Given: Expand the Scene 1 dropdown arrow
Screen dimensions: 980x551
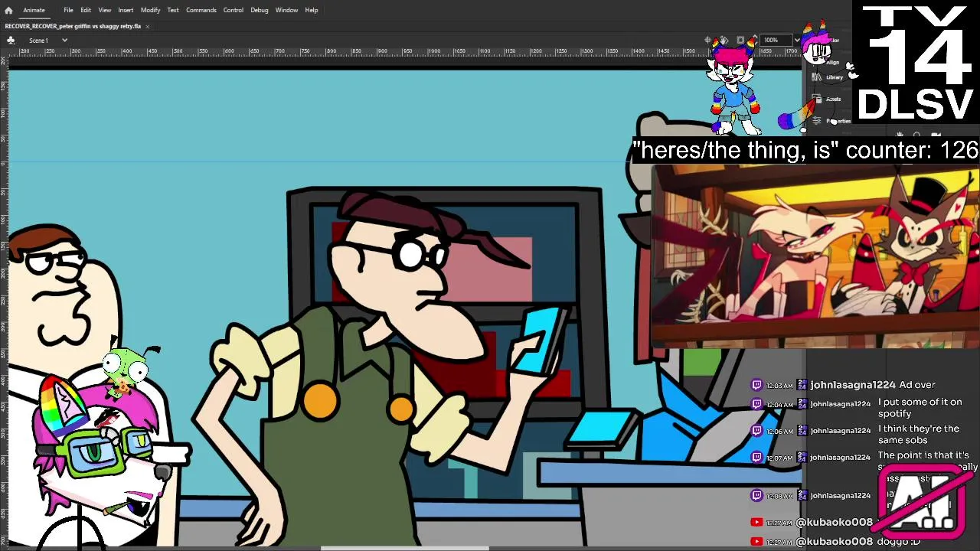Looking at the screenshot, I should coord(64,40).
